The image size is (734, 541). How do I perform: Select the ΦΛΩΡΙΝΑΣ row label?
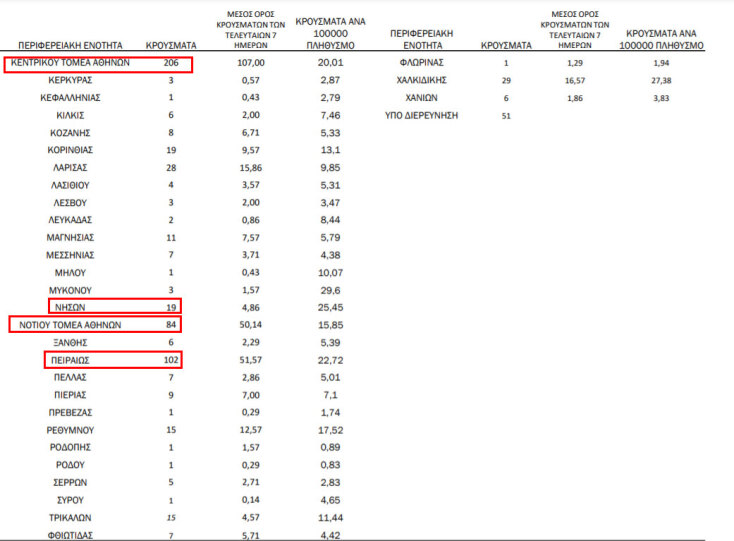point(421,62)
